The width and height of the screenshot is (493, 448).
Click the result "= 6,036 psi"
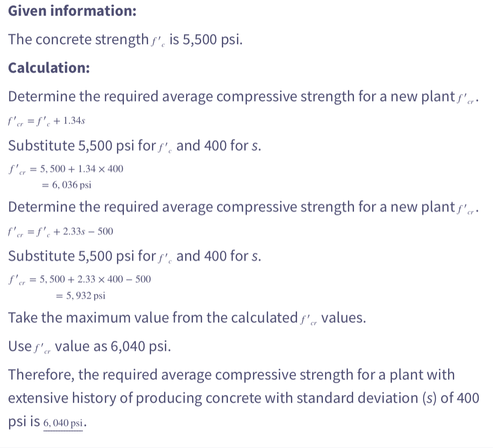tap(66, 185)
